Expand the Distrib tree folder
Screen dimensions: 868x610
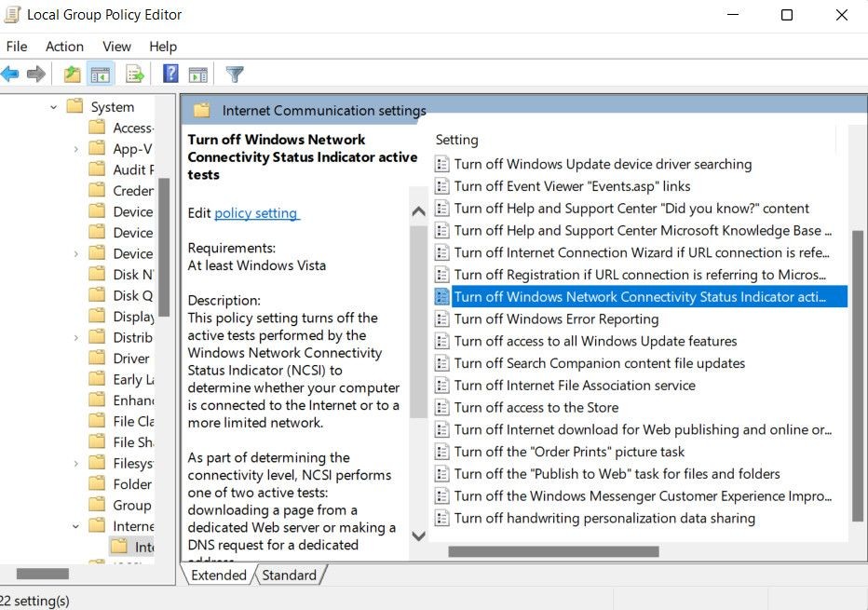coord(75,337)
